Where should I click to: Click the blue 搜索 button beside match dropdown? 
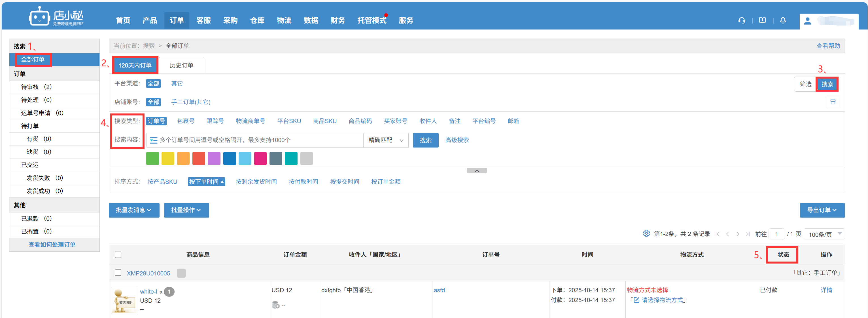(x=425, y=140)
